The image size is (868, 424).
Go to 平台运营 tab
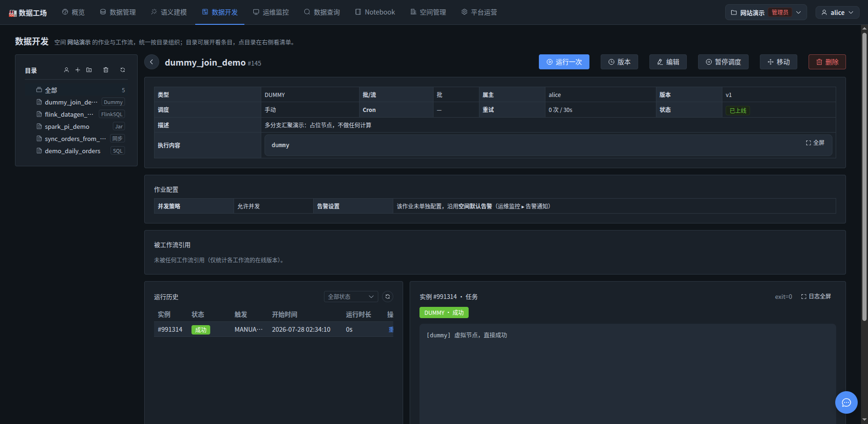[479, 12]
